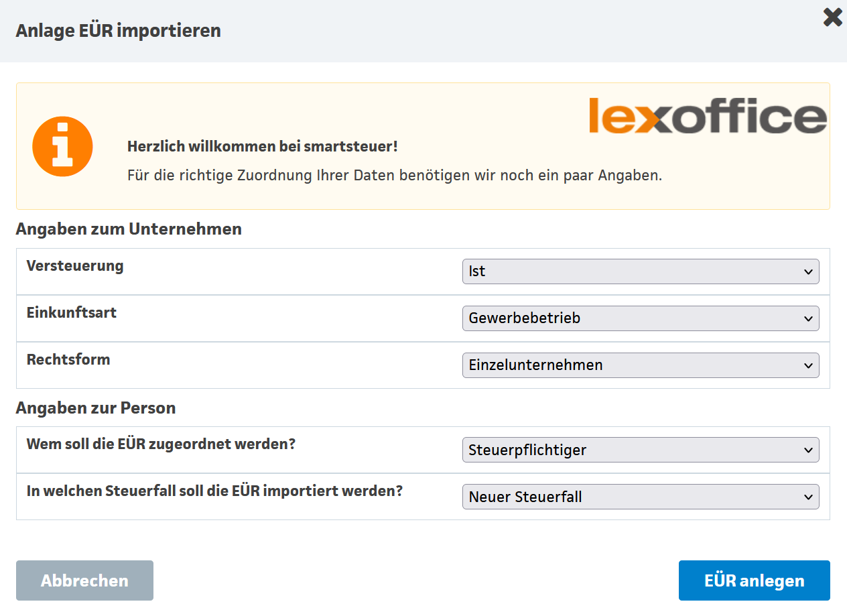The width and height of the screenshot is (847, 616).
Task: Click the 'Wem soll die EÜR zugeordnet werden?' label
Action: click(161, 444)
